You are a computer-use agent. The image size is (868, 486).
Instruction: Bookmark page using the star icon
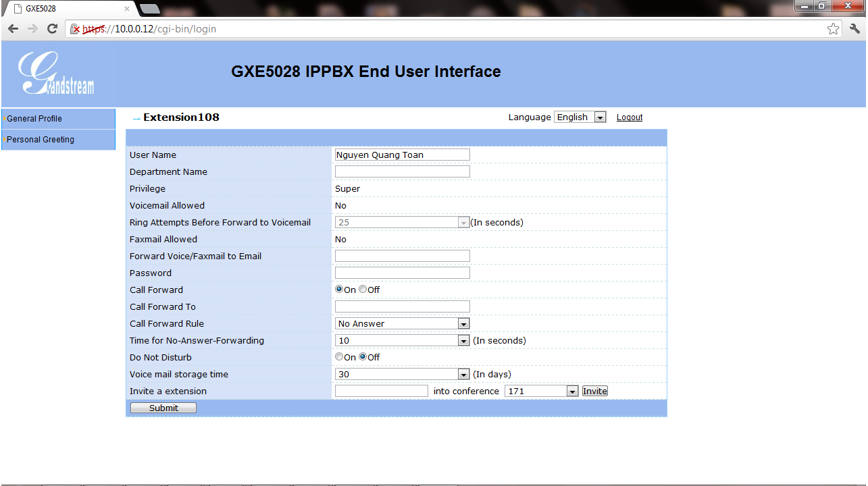coord(833,29)
